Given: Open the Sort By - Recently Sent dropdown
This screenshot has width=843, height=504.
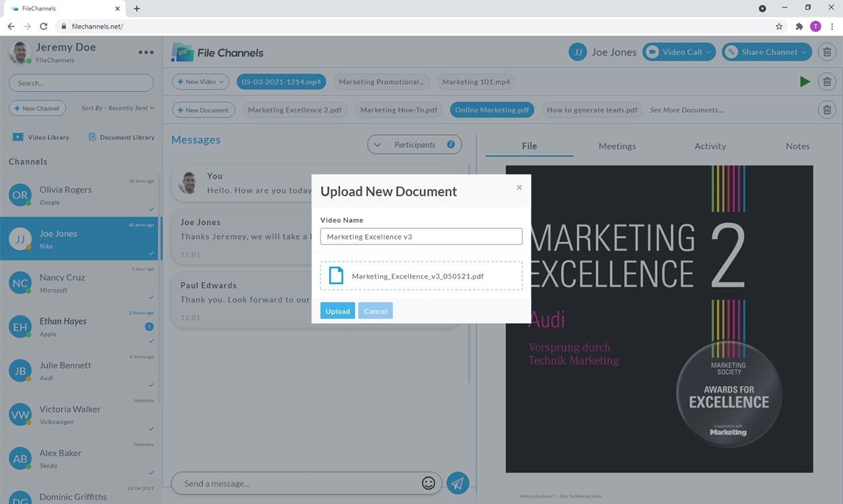Looking at the screenshot, I should tap(117, 108).
